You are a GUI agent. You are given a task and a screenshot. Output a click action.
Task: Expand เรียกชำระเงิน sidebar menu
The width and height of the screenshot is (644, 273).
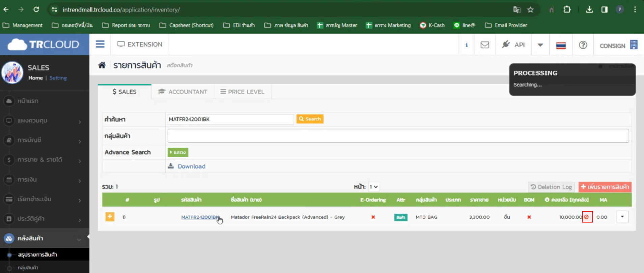point(45,199)
